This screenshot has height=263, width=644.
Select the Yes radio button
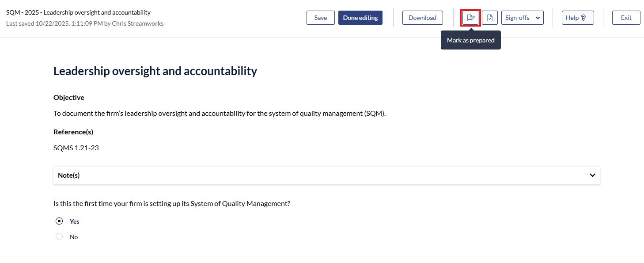[x=59, y=221]
